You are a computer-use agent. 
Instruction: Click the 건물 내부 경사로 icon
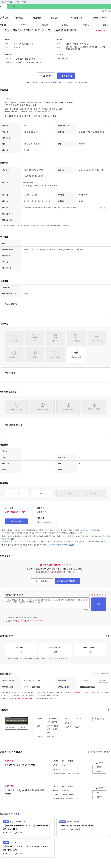[x=94, y=407]
